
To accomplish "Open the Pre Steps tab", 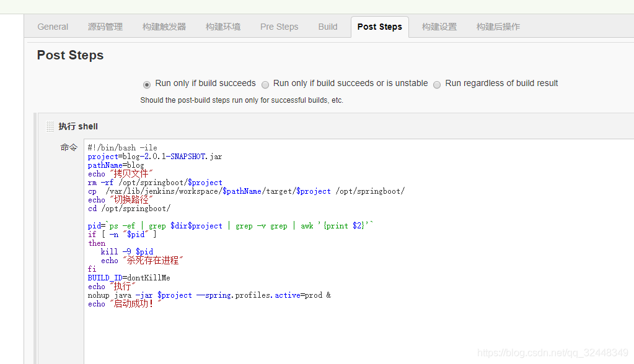I will [x=279, y=27].
